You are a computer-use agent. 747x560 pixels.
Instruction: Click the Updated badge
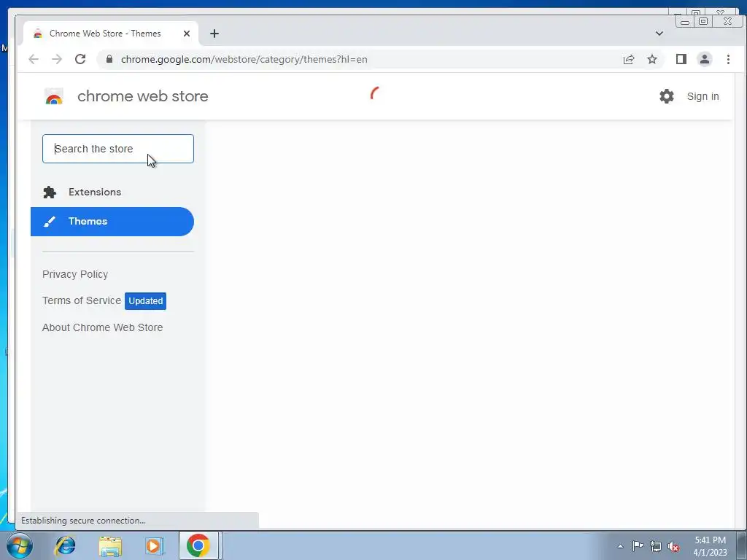[x=145, y=301]
